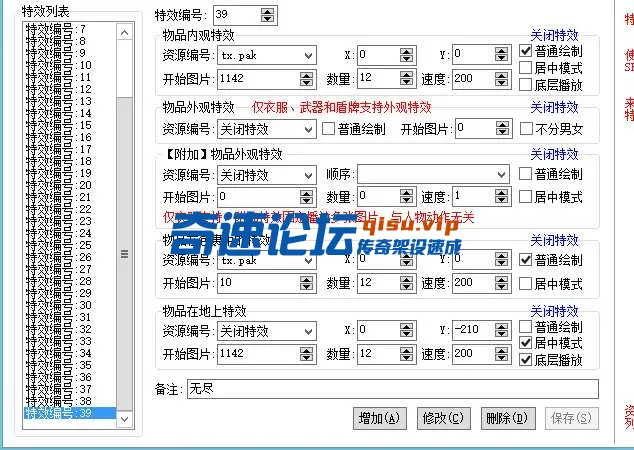This screenshot has width=634, height=450.
Task: Click 关闭特效 link for 物品内观特效
Action: (554, 36)
